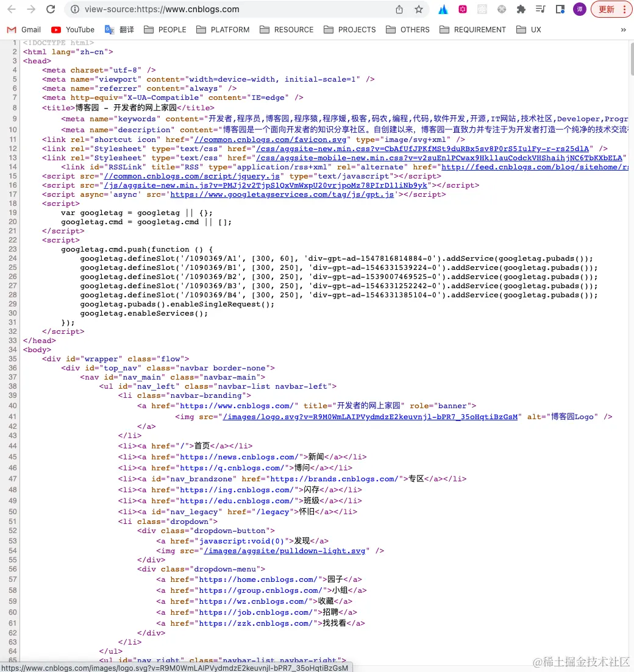Open the REQUIREMENT bookmarks folder
The width and height of the screenshot is (634, 672).
[x=472, y=30]
